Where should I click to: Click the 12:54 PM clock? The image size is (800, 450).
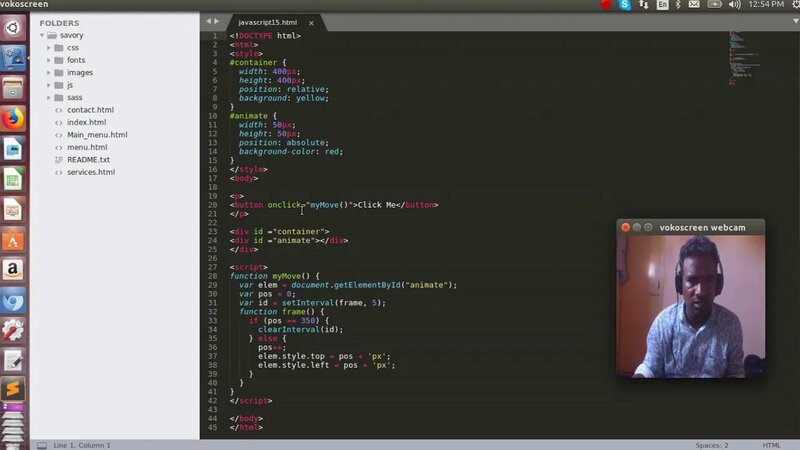(766, 5)
